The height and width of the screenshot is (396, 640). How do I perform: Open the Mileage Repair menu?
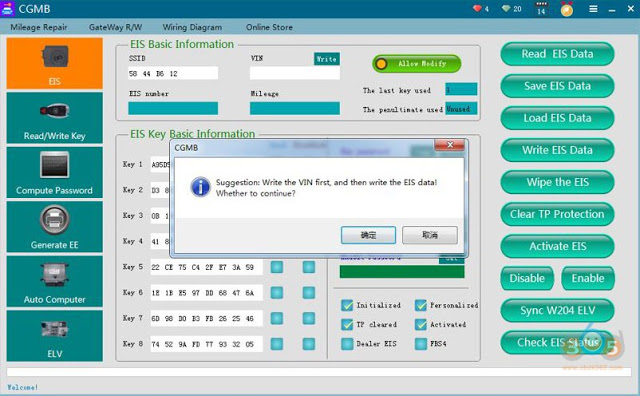coord(39,27)
